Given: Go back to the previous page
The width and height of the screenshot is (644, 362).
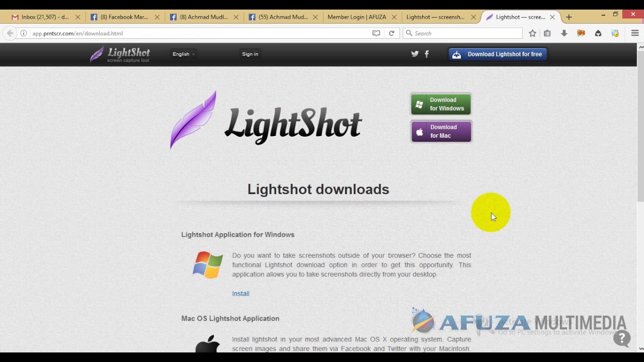Looking at the screenshot, I should point(10,33).
